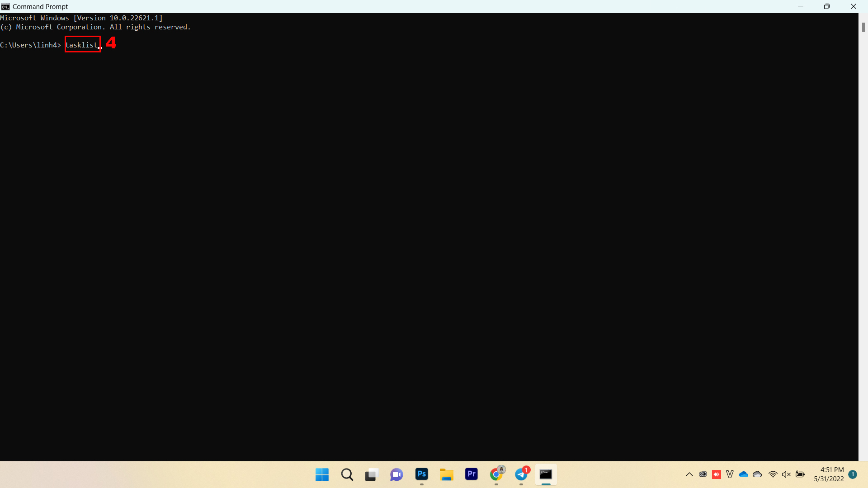
Task: Click the Command Prompt taskbar icon
Action: [546, 474]
